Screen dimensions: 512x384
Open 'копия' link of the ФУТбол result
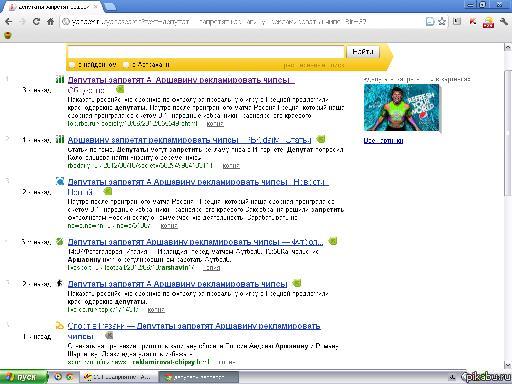pyautogui.click(x=211, y=268)
